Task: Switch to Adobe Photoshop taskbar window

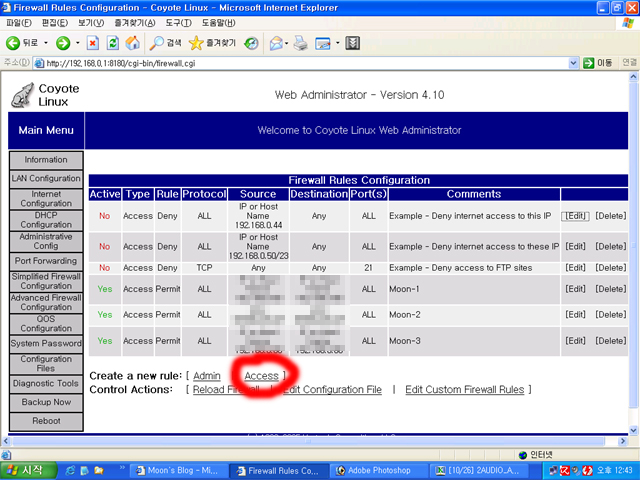Action: click(x=378, y=471)
